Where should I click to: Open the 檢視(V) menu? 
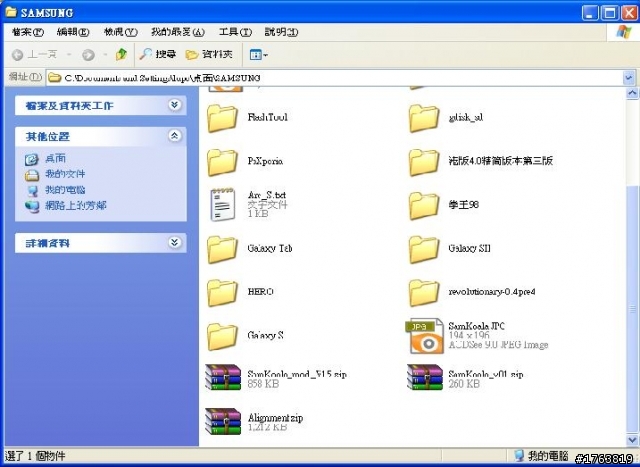coord(120,32)
